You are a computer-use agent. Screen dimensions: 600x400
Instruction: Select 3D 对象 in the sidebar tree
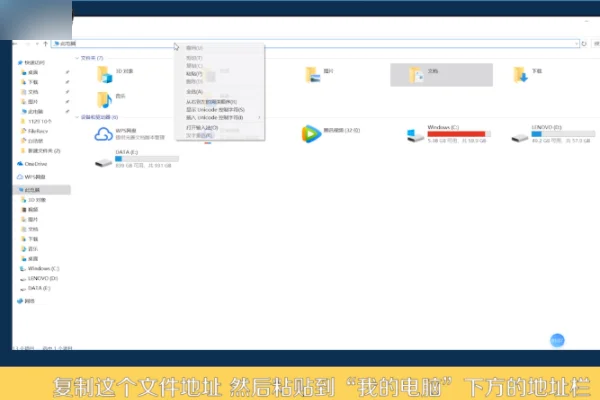[37, 200]
